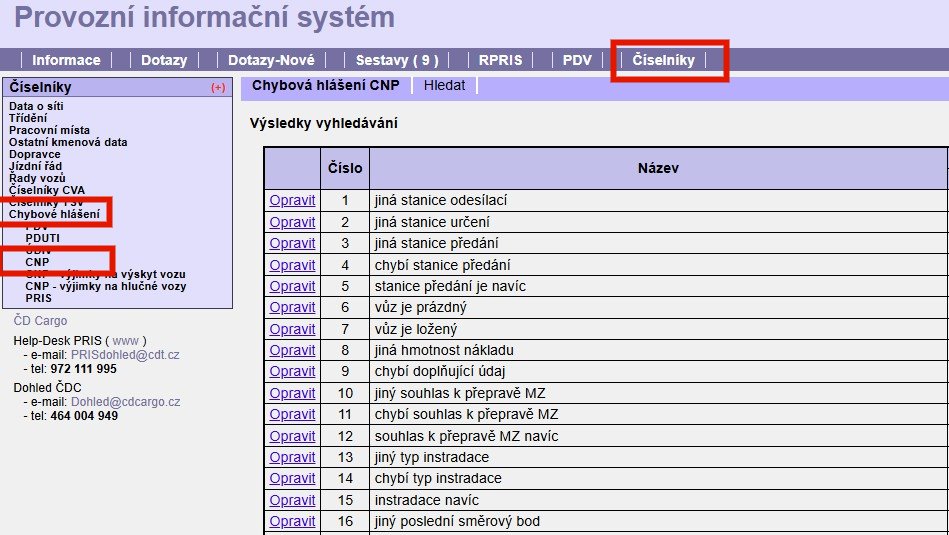Open CNP - výjimky na hlučné vozy
This screenshot has width=949, height=535.
coord(105,286)
